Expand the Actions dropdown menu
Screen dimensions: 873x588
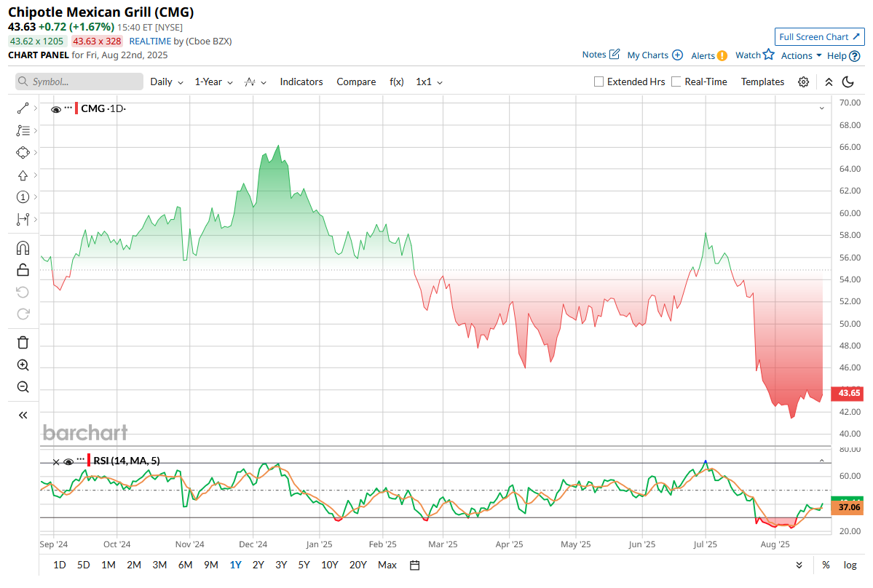point(801,55)
